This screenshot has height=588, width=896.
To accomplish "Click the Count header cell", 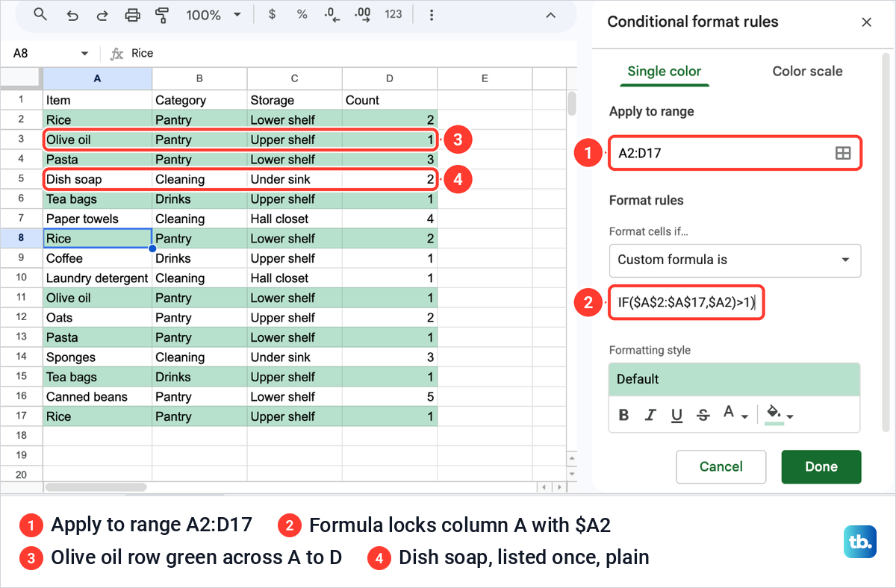I will 390,100.
